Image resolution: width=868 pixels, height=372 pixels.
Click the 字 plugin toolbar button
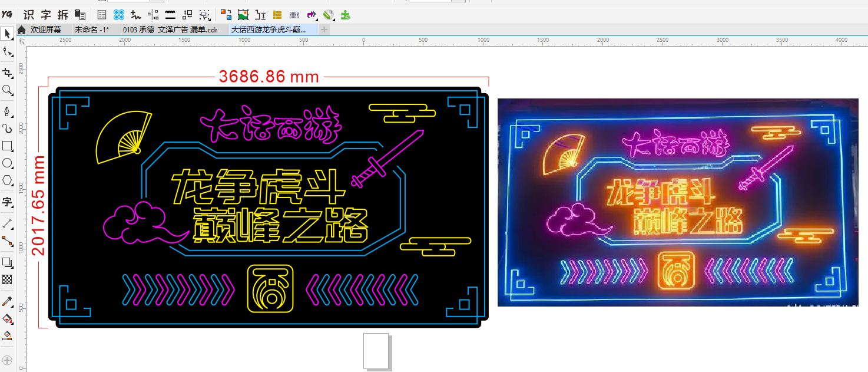click(x=46, y=15)
